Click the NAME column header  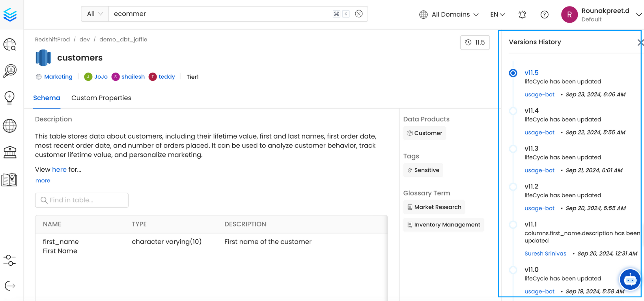[x=52, y=224]
